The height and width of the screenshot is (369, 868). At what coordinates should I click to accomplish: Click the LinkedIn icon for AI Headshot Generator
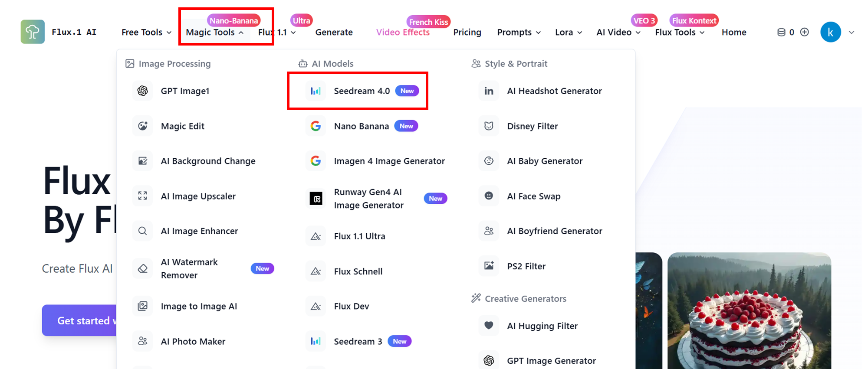pos(489,91)
